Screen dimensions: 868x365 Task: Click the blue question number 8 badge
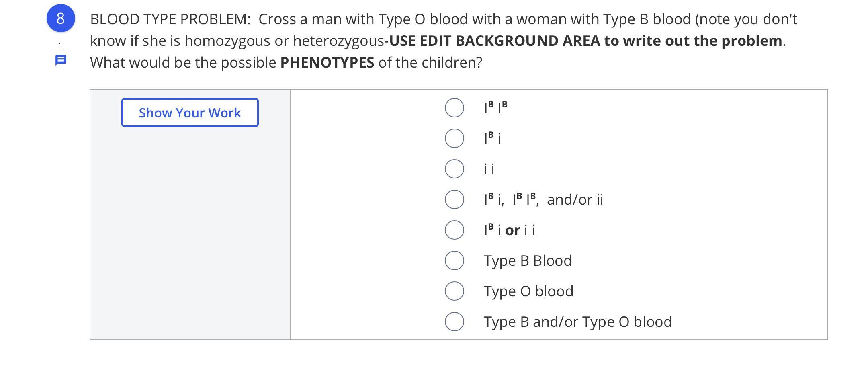pyautogui.click(x=61, y=18)
